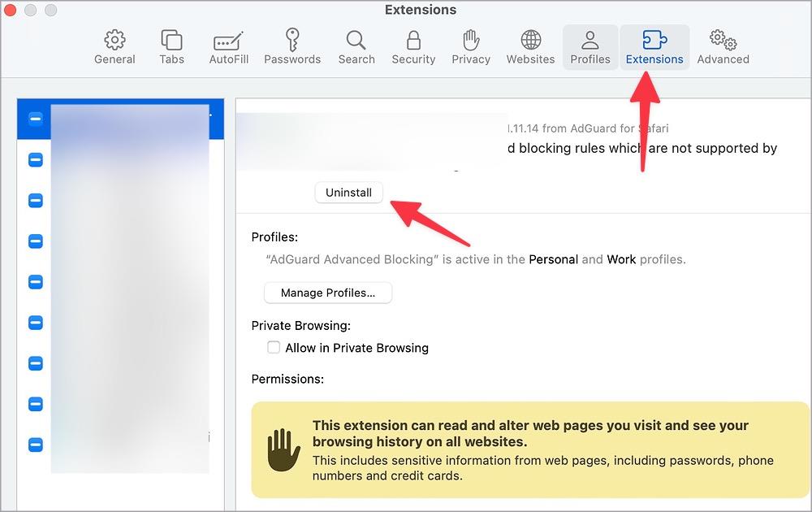
Task: Open the Privacy hand pane
Action: pyautogui.click(x=471, y=47)
